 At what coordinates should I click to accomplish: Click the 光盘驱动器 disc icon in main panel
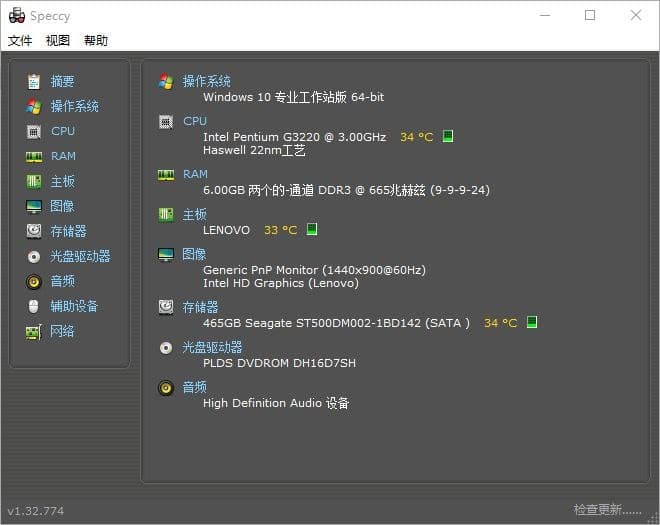coord(166,348)
